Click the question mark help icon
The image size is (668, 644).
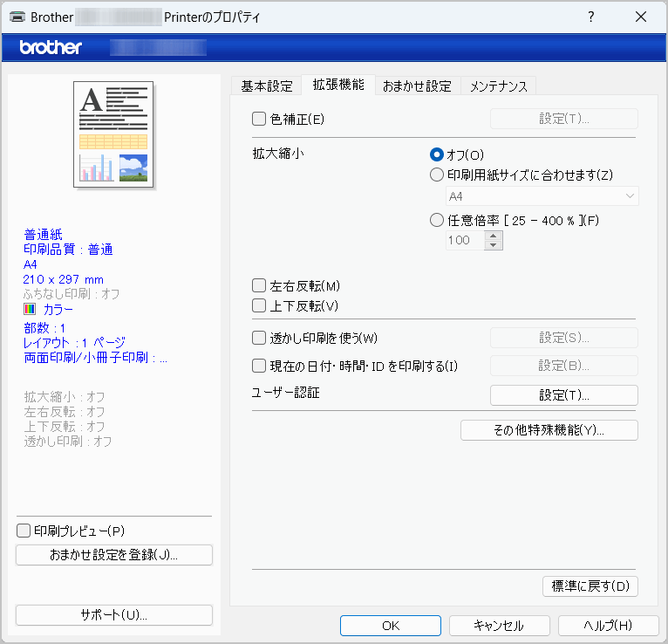click(591, 17)
